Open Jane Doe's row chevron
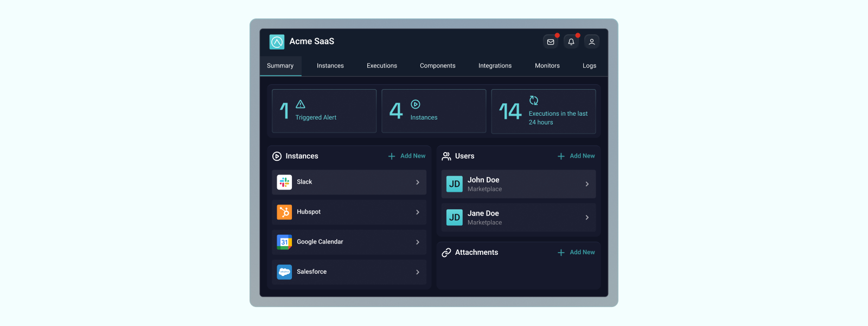This screenshot has height=326, width=868. tap(587, 217)
